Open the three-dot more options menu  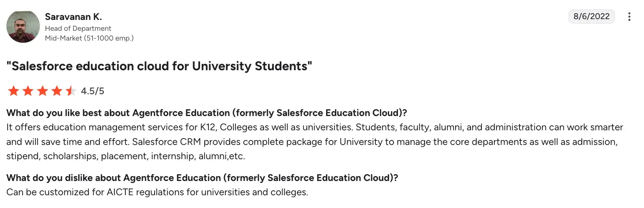click(629, 17)
